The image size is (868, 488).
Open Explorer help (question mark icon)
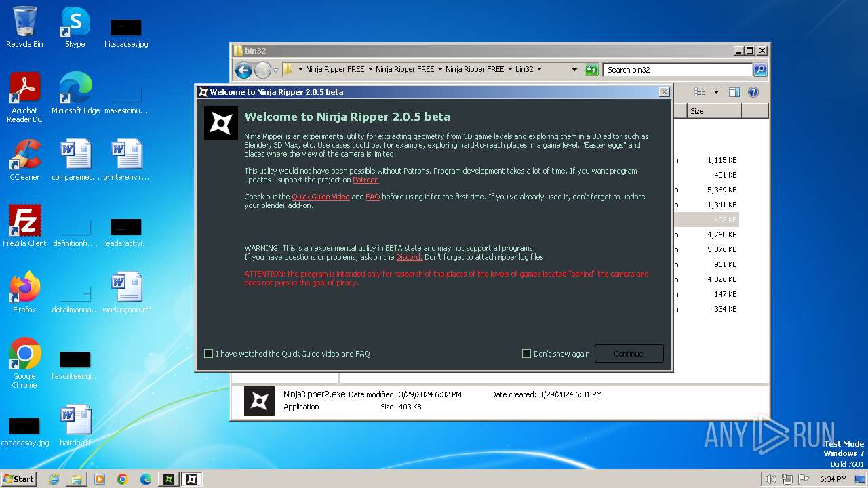point(753,92)
